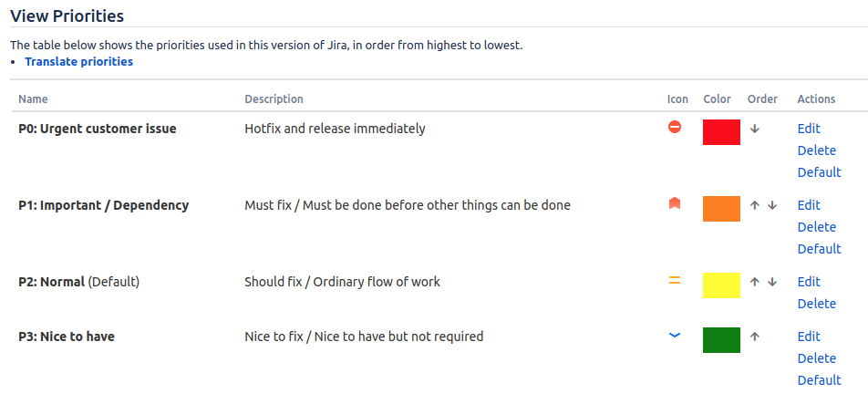Click the red blocker icon for P0
This screenshot has width=868, height=404.
point(675,128)
